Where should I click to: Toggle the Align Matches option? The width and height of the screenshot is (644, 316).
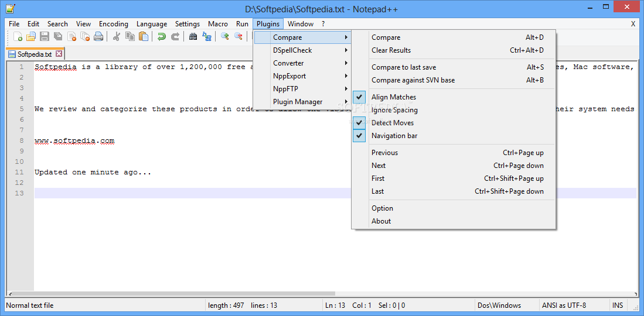454,97
